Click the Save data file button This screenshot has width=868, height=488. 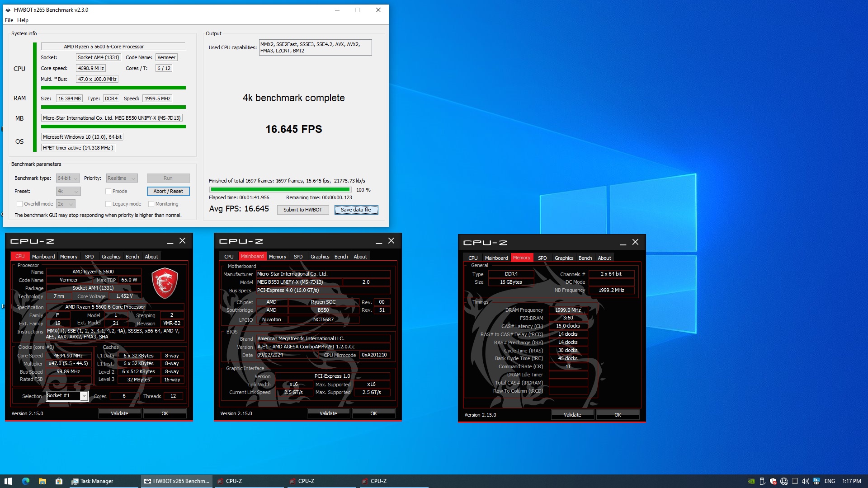click(x=356, y=210)
